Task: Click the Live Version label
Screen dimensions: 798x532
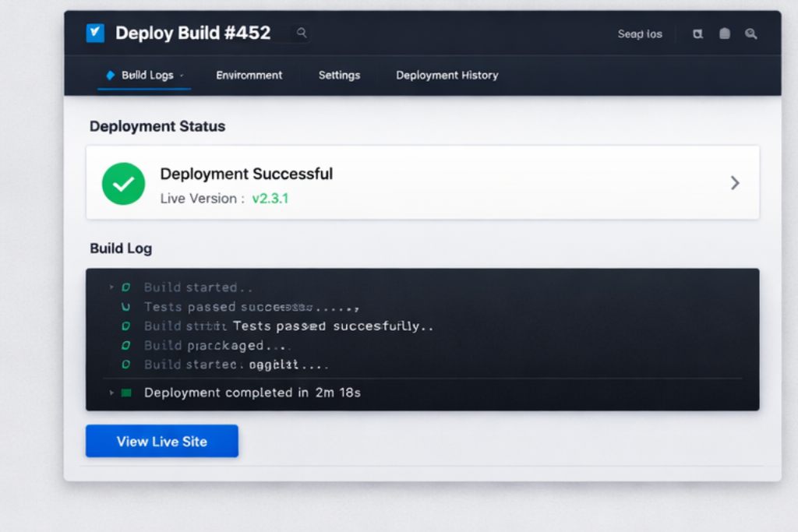Action: 203,199
